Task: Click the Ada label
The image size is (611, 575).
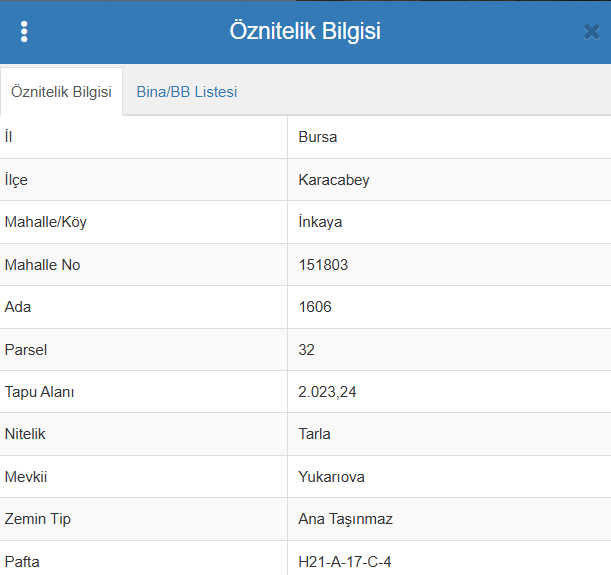Action: pos(18,307)
